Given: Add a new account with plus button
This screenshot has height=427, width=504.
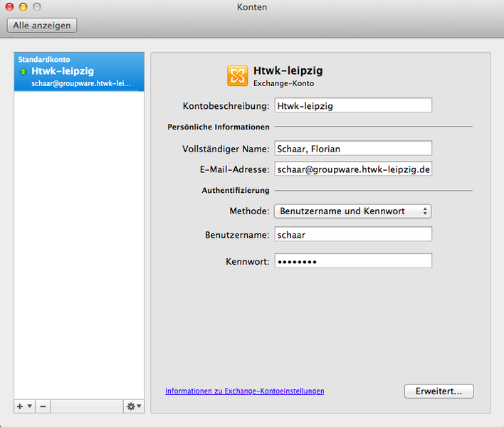Looking at the screenshot, I should click(x=20, y=406).
